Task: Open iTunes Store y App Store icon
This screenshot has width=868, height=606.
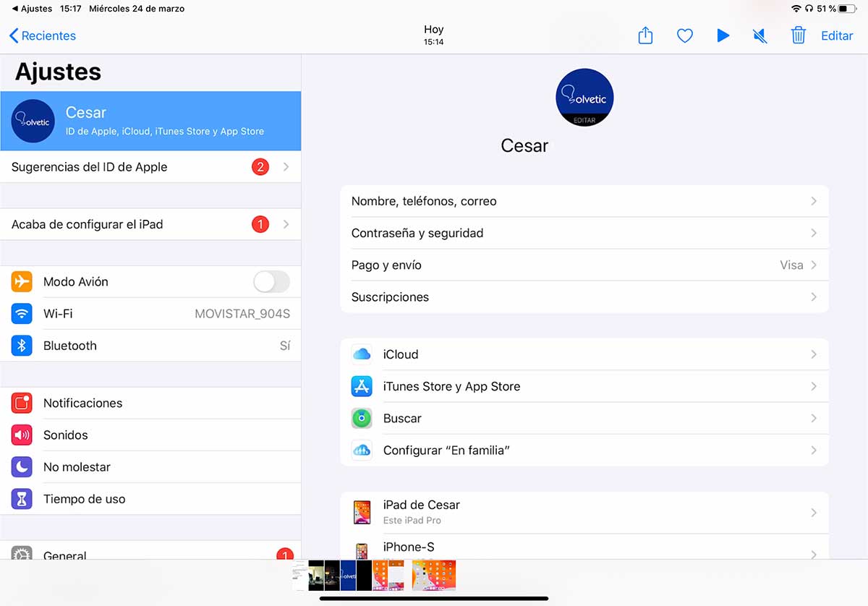Action: 362,386
